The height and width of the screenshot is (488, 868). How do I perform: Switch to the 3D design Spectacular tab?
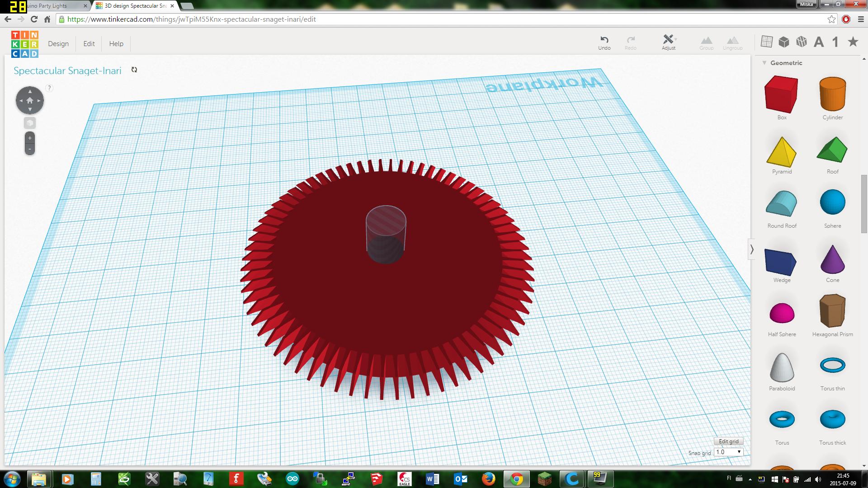(135, 6)
